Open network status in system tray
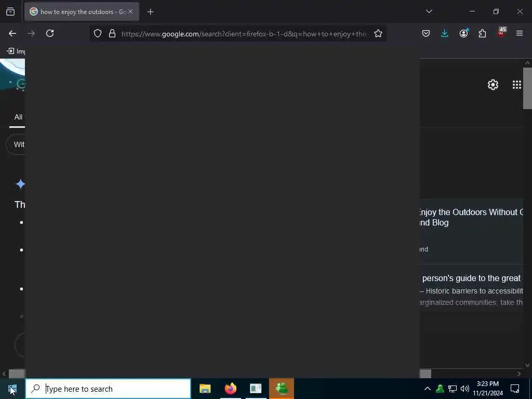 tap(453, 389)
